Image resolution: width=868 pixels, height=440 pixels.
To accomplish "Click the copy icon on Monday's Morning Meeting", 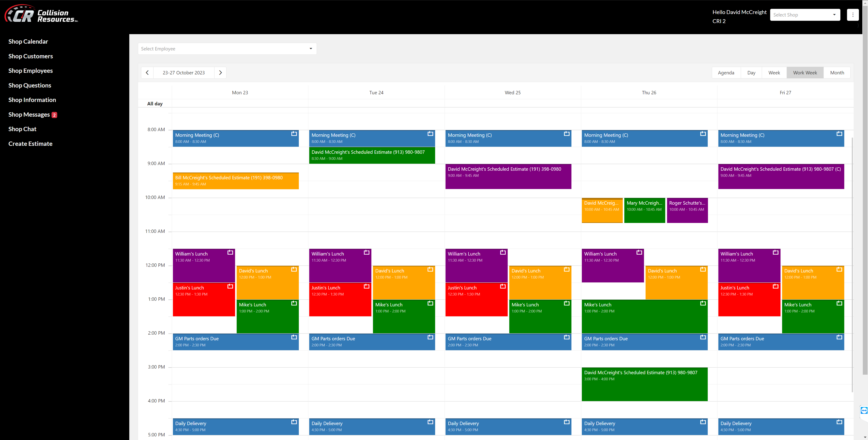I will click(x=294, y=134).
